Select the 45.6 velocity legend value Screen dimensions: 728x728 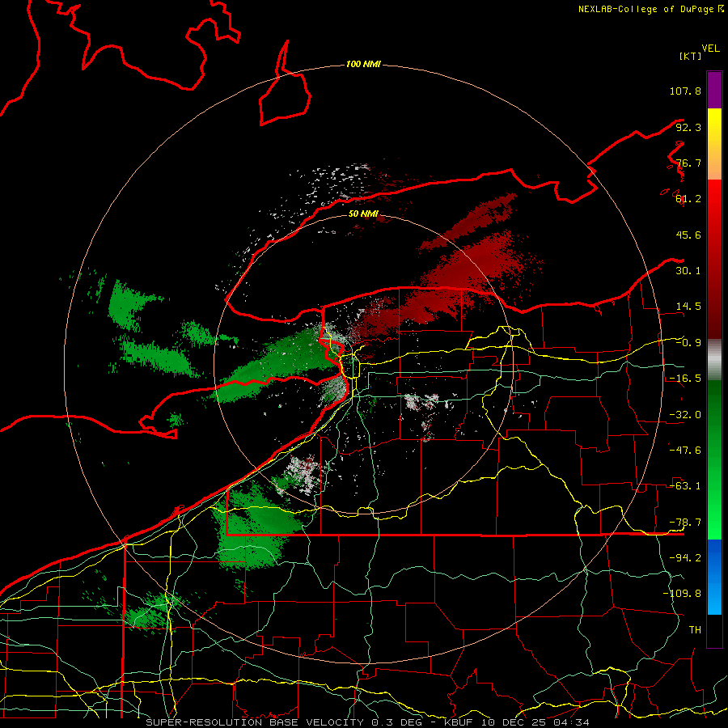coord(688,235)
